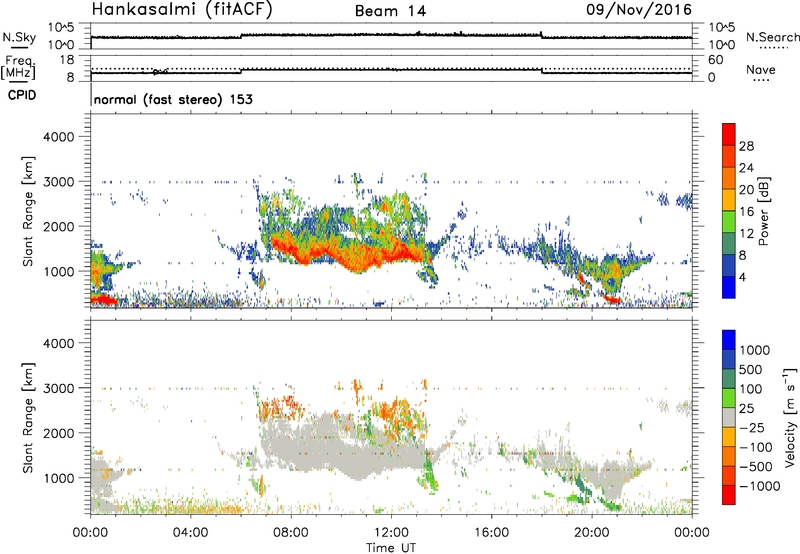800x554 pixels.
Task: Click the date '09/Nov/2016'
Action: (638, 9)
